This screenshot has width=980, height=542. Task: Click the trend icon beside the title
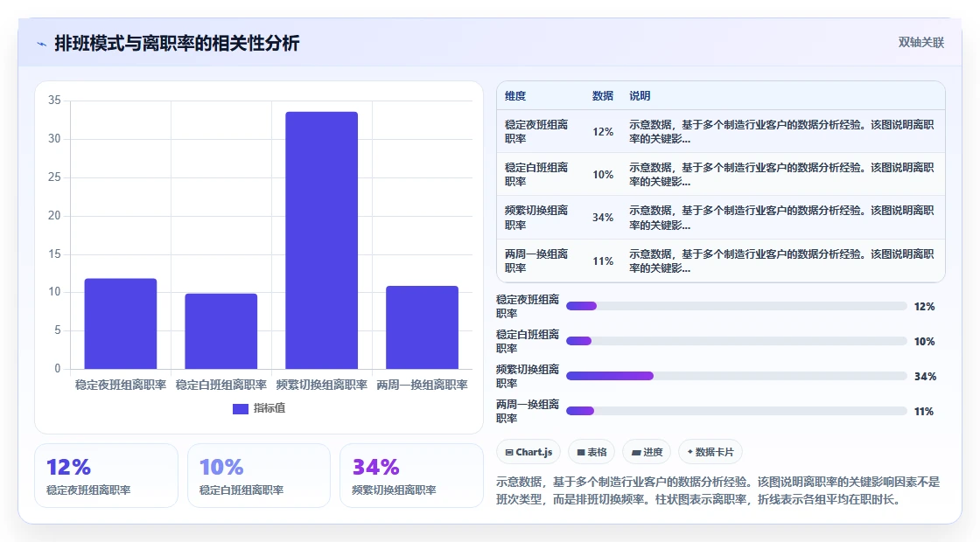tap(42, 44)
